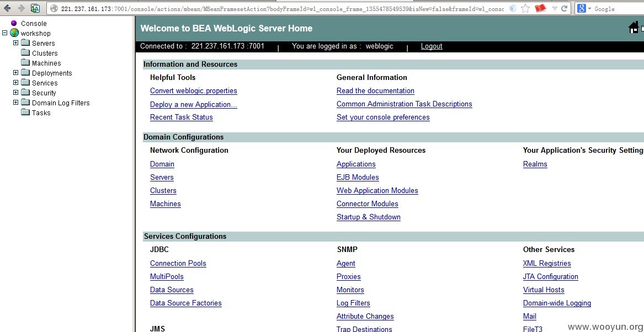Screen dimensions: 644x332
Task: Open the Machines link under Network Configuration
Action: point(166,204)
